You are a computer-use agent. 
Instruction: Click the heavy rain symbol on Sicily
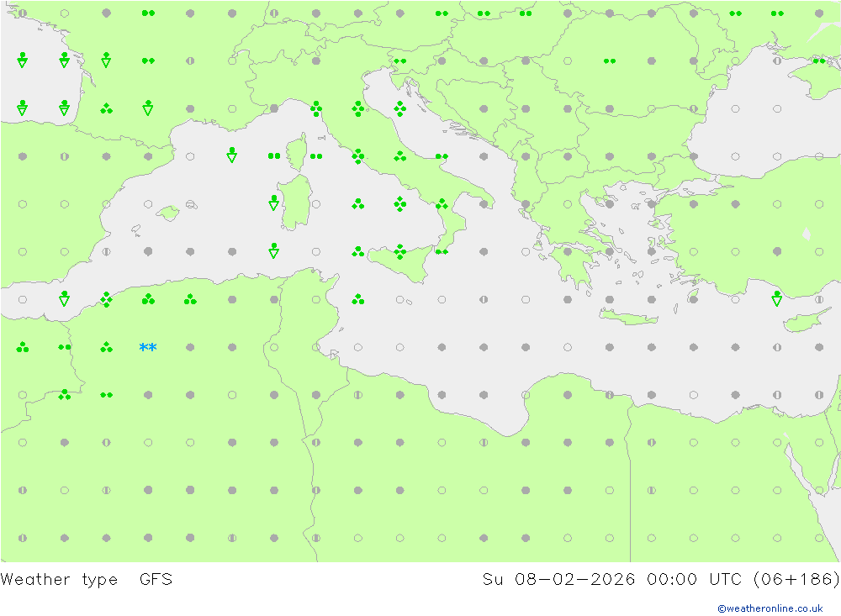[x=400, y=251]
